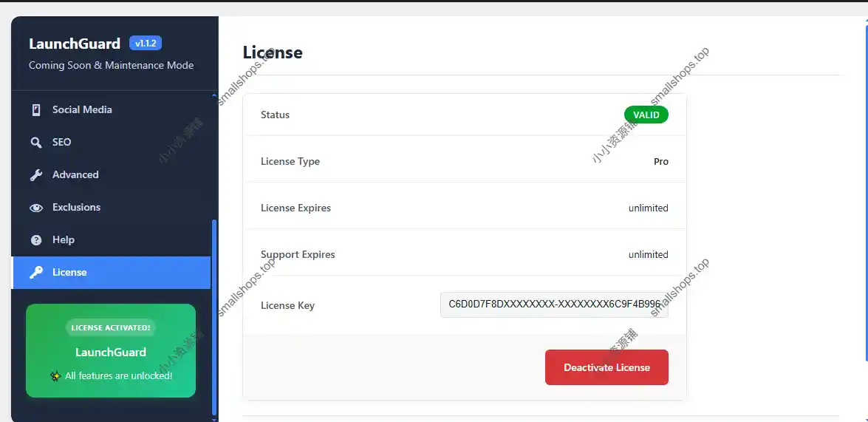868x422 pixels.
Task: Click the Social Media phone icon
Action: click(x=36, y=109)
